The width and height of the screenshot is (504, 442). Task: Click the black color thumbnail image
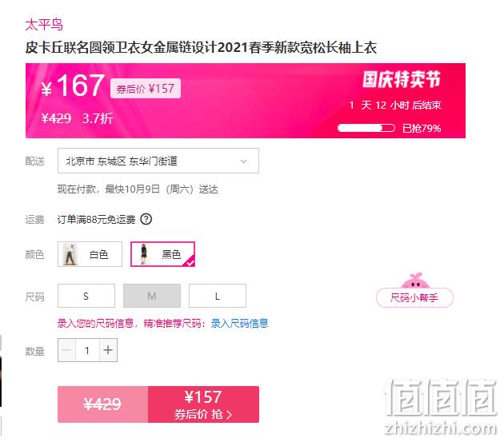(144, 254)
